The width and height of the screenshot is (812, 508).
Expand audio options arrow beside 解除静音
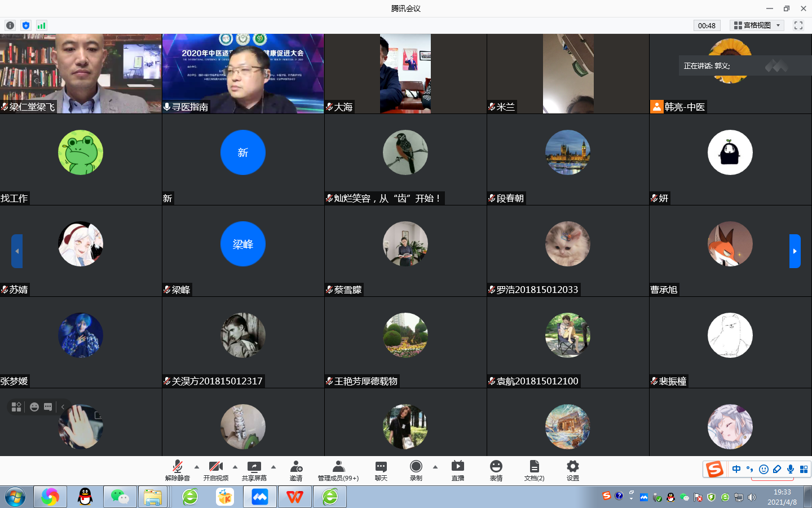[x=197, y=467]
